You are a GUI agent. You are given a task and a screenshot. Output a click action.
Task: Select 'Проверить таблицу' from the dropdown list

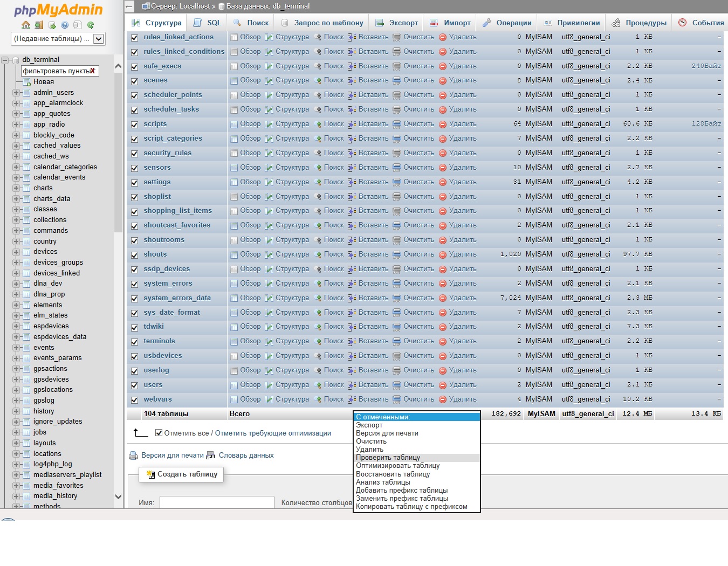pyautogui.click(x=388, y=458)
